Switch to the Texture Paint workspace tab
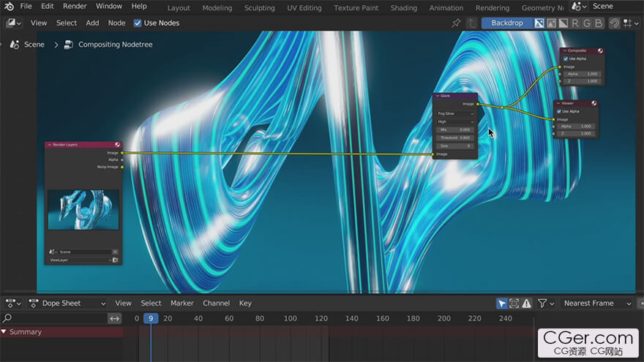 coord(356,8)
